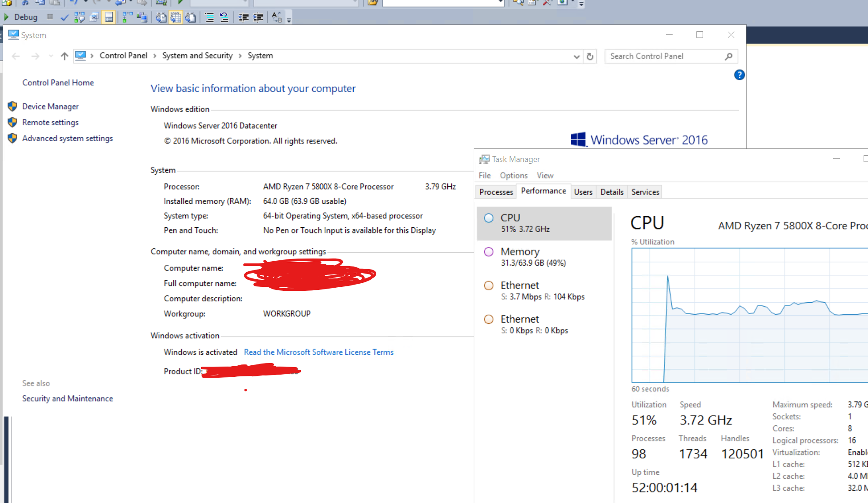Click the WORKGROUP workgroup value

(x=287, y=314)
